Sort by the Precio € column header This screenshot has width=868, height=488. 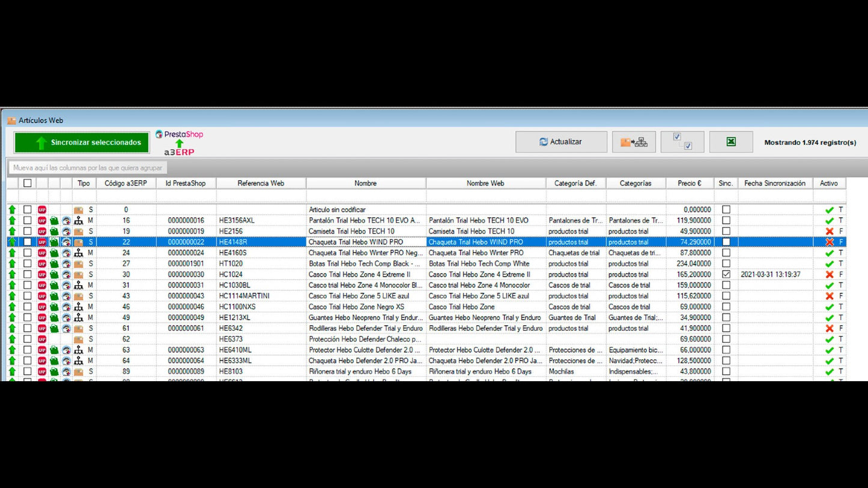coord(689,183)
